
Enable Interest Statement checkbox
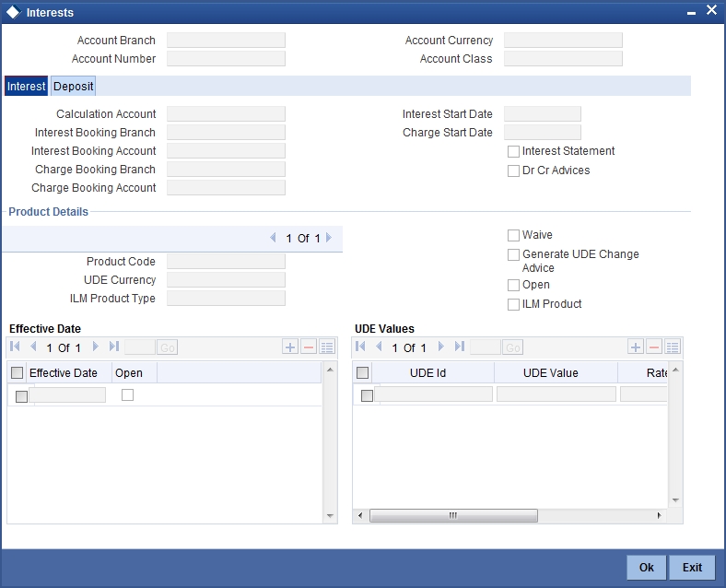click(513, 152)
